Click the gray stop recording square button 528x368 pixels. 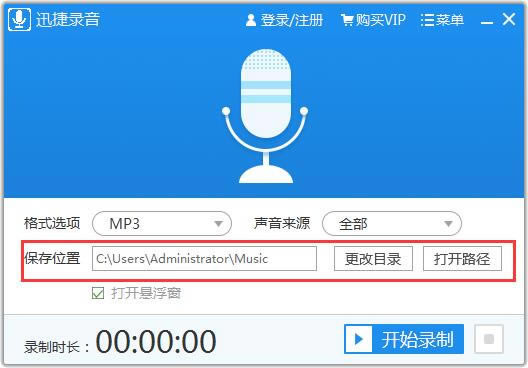click(x=489, y=339)
